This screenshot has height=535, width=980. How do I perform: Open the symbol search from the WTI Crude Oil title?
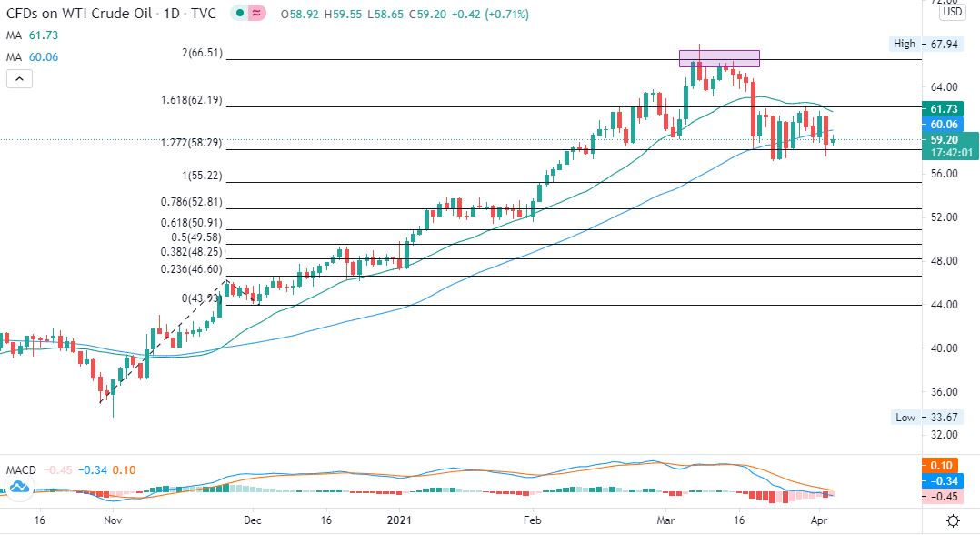(x=79, y=14)
